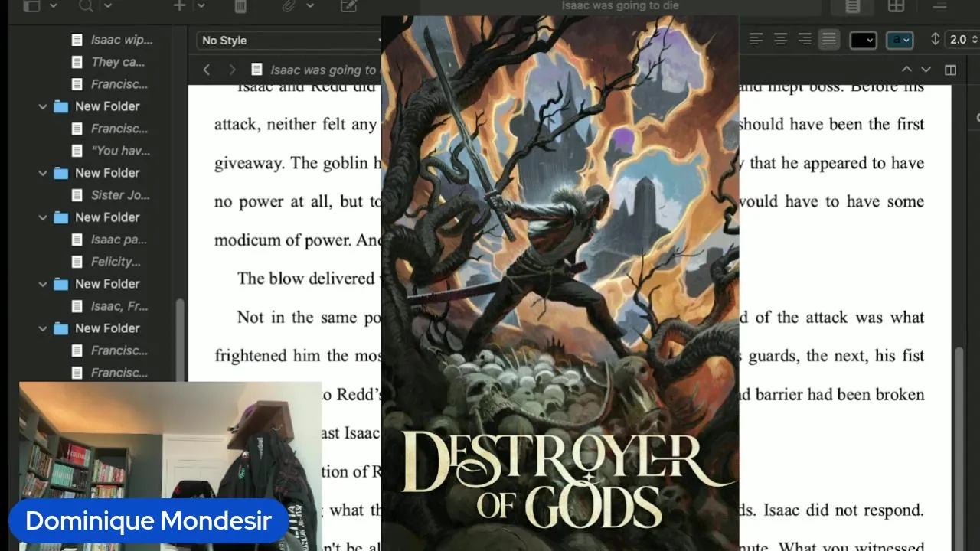980x551 pixels.
Task: Select 'Isaac, Fr...' document in binder
Action: click(119, 306)
